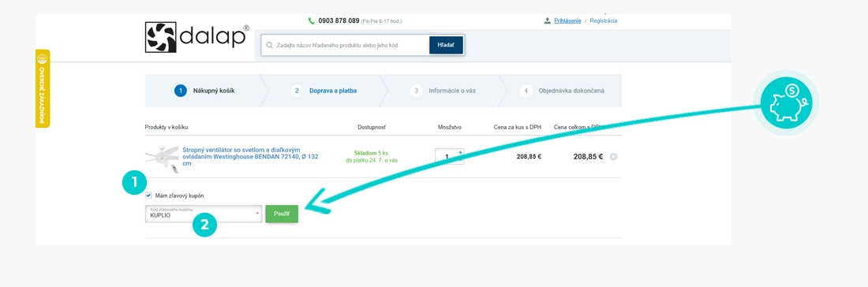Click the Množstvo column header
Screen dimensions: 868x287
pyautogui.click(x=450, y=127)
